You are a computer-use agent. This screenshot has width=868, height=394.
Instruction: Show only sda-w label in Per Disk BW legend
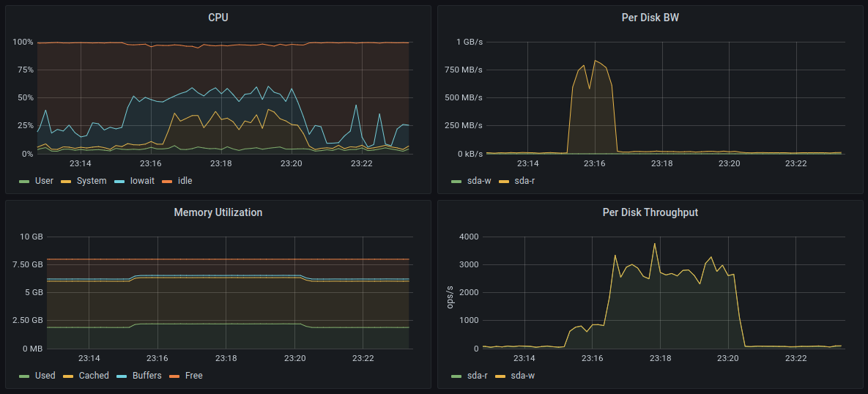point(479,180)
